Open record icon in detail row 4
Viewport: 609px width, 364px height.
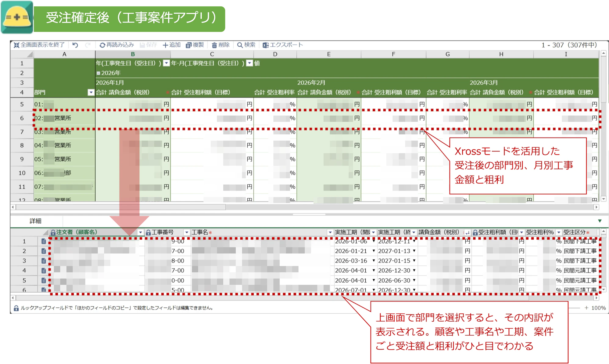[x=44, y=271]
